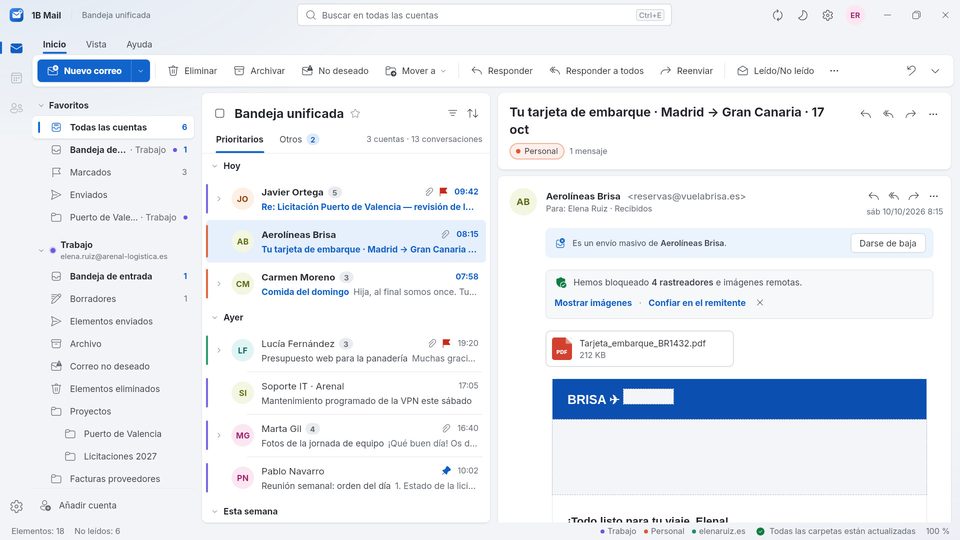Open Soporte IT - Arenal email
This screenshot has height=540, width=960.
pyautogui.click(x=347, y=393)
